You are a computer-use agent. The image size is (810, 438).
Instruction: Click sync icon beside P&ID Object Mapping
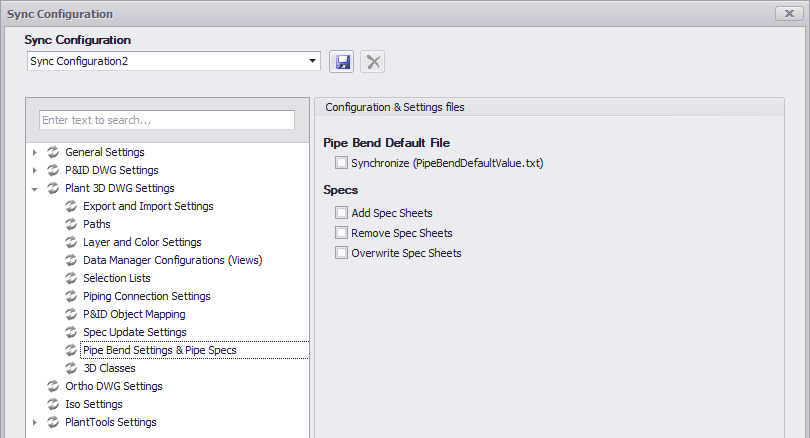(x=71, y=314)
